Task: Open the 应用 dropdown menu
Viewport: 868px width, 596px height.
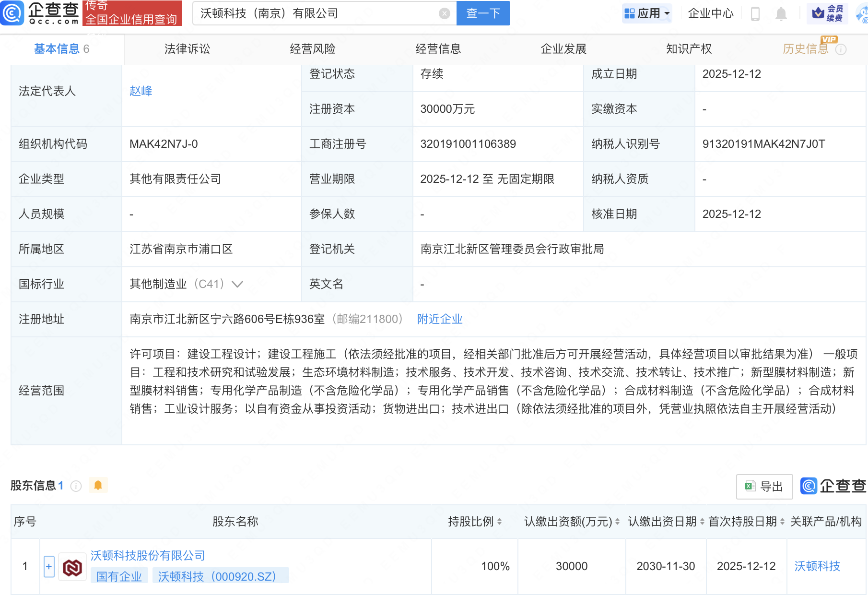Action: point(647,13)
